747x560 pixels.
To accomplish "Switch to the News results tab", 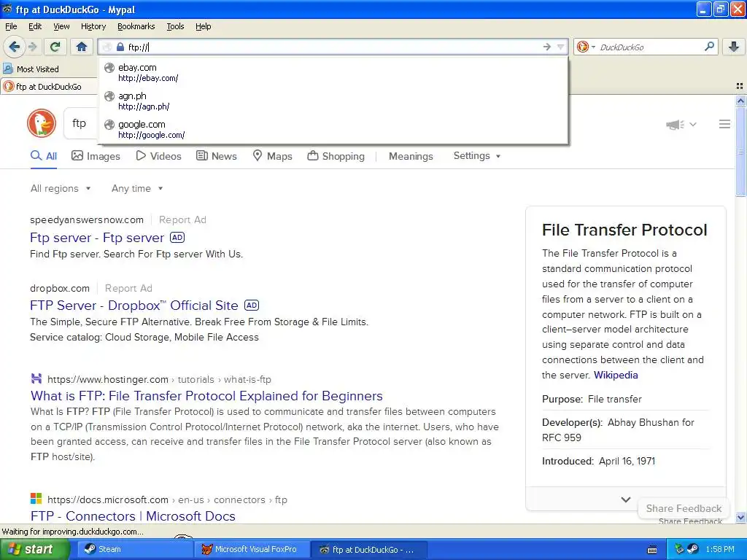I will point(216,156).
